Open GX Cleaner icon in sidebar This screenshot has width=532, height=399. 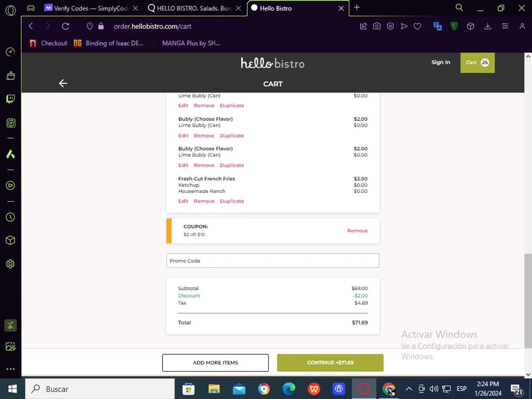(11, 76)
